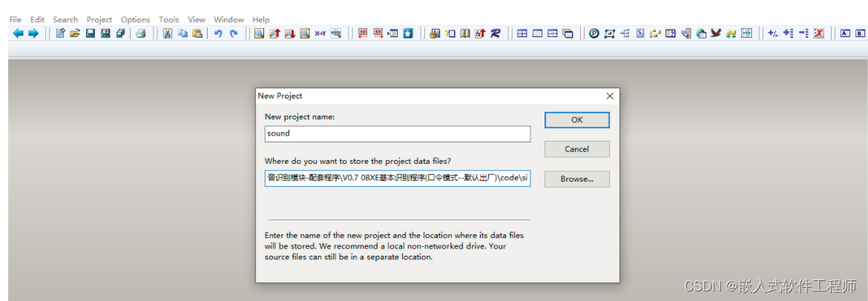Screen dimensions: 868x301
Task: Click the Go Forward arrow icon
Action: (33, 33)
